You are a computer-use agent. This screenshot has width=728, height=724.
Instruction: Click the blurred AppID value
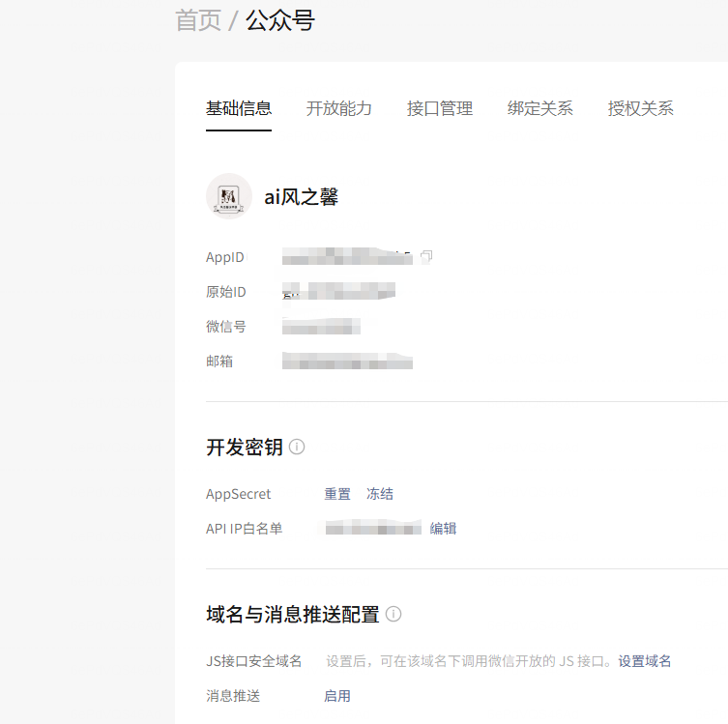(x=347, y=256)
